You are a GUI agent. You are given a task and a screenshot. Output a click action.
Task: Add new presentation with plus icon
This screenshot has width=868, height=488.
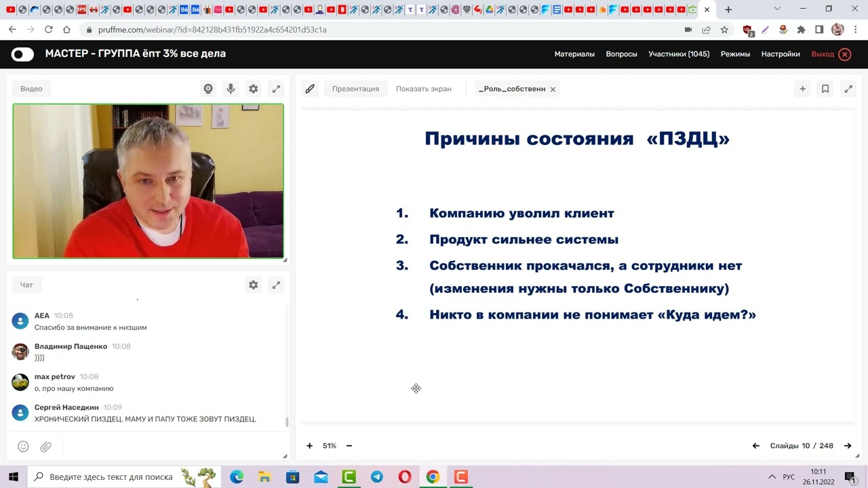(x=802, y=89)
